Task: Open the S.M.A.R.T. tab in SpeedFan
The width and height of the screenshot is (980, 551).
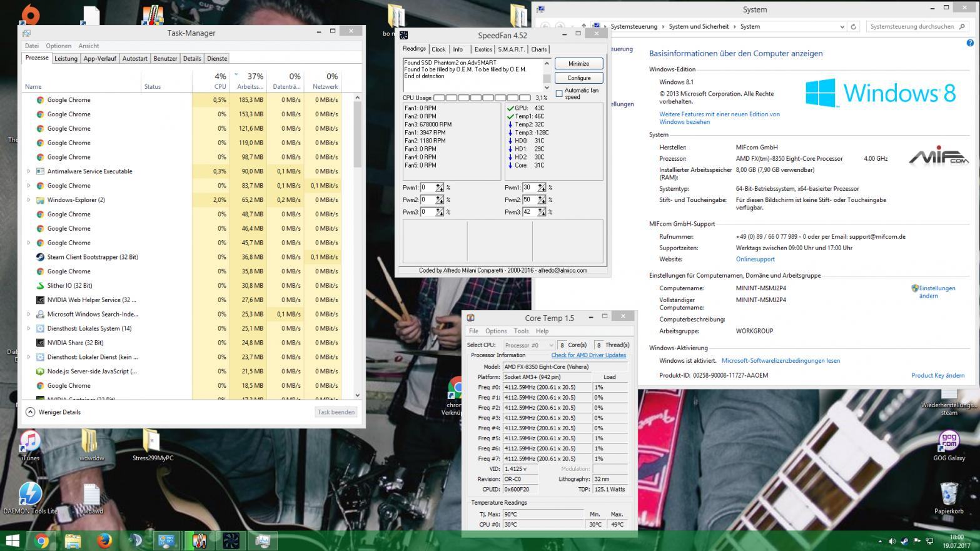Action: click(511, 49)
